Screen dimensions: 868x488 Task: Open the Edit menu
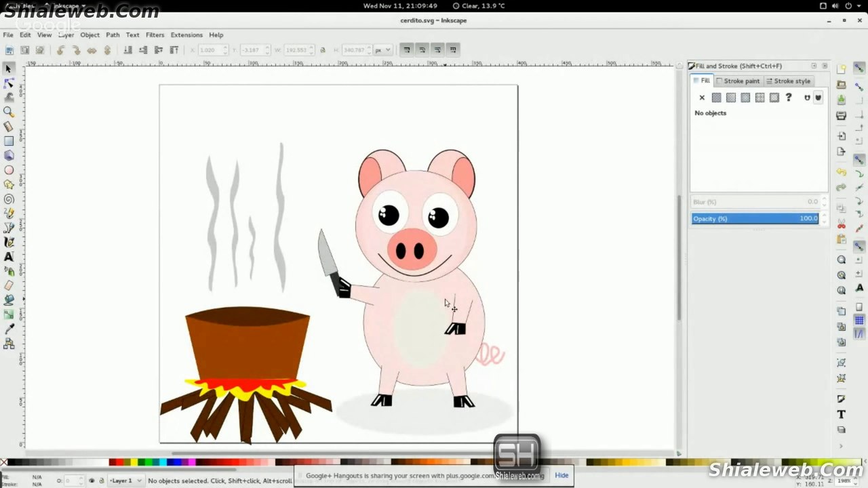point(25,35)
